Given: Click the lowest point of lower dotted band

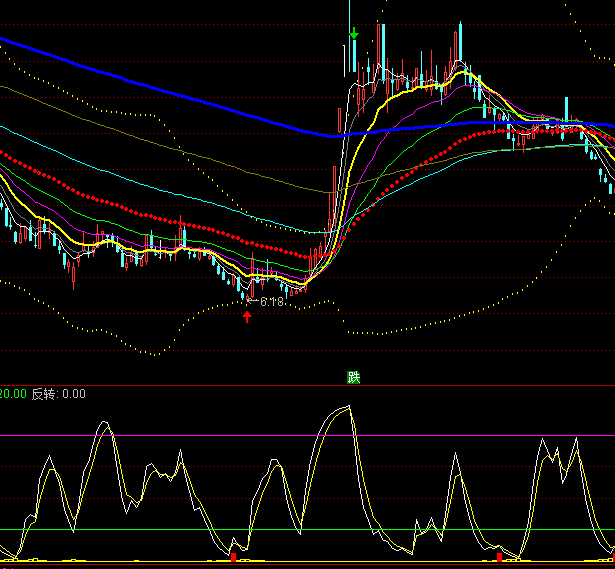Looking at the screenshot, I should click(150, 353).
